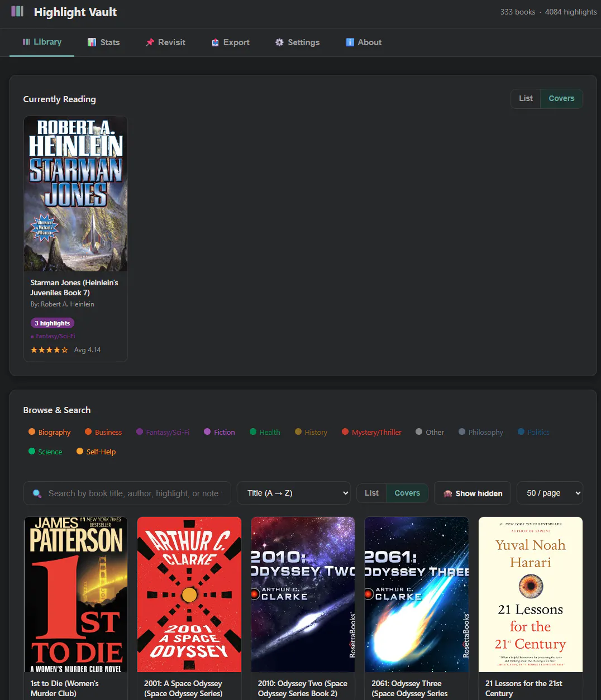Select the Politics category filter

pos(533,432)
